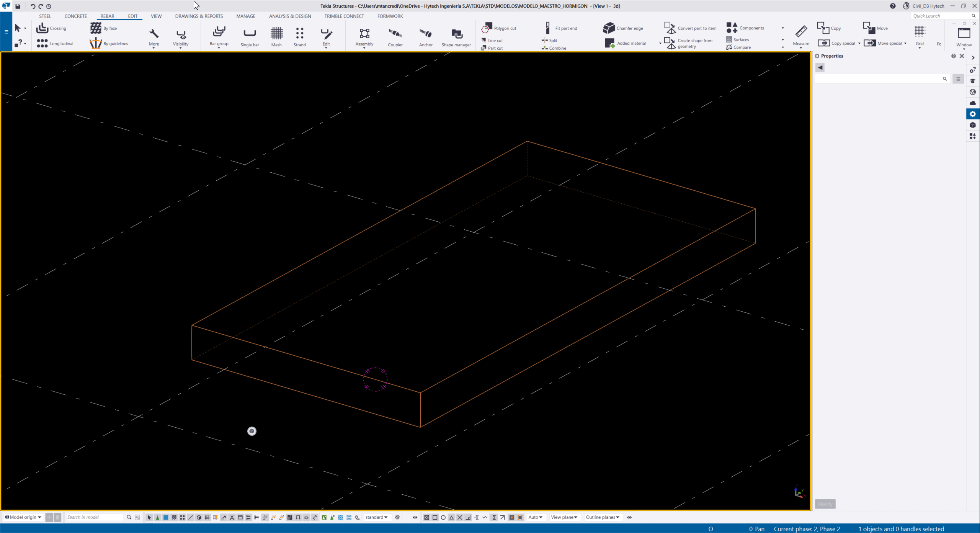Select the Mesh reinforcement tool

pos(276,37)
